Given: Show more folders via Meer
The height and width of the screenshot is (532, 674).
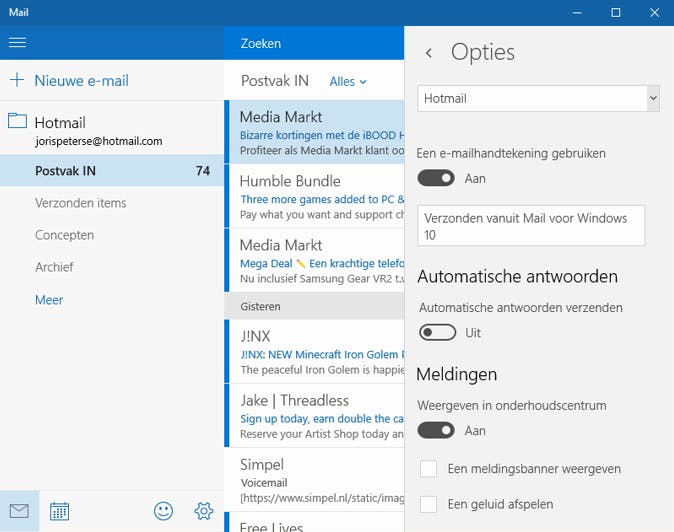Looking at the screenshot, I should [x=49, y=300].
